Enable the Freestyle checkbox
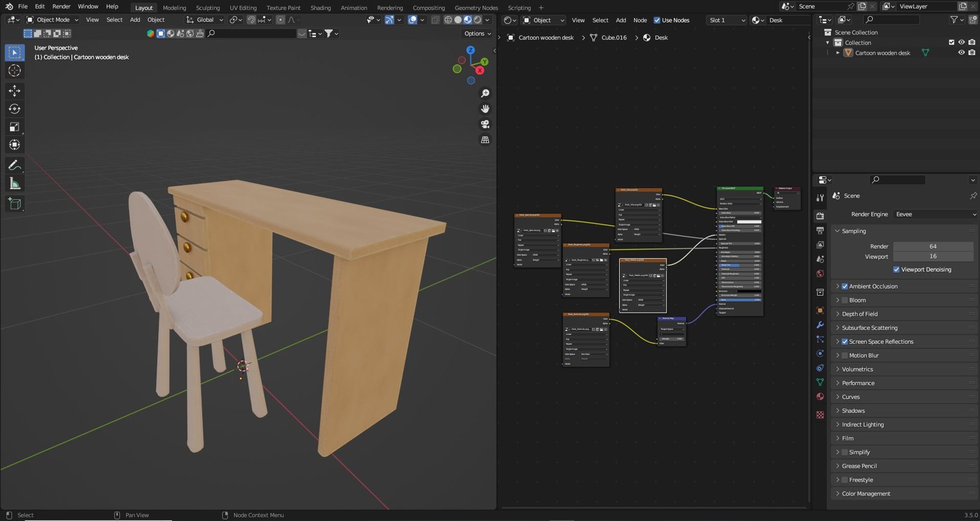Screen dimensions: 980x521 point(845,480)
